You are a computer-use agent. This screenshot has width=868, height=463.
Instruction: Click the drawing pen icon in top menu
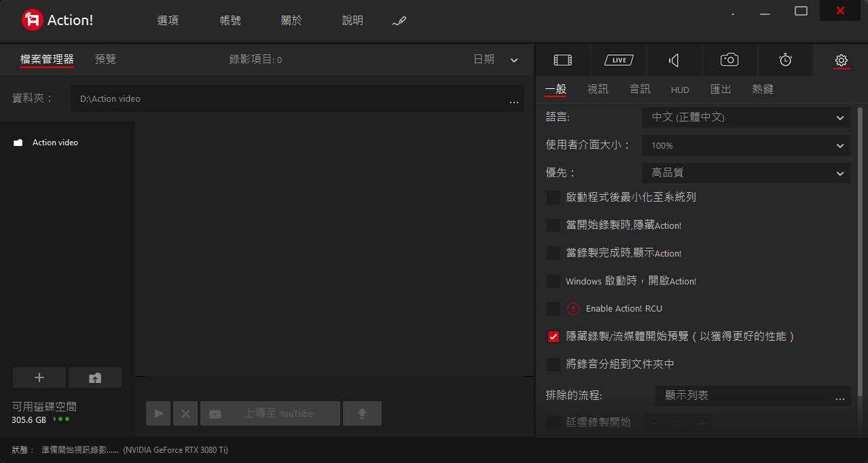pyautogui.click(x=399, y=21)
